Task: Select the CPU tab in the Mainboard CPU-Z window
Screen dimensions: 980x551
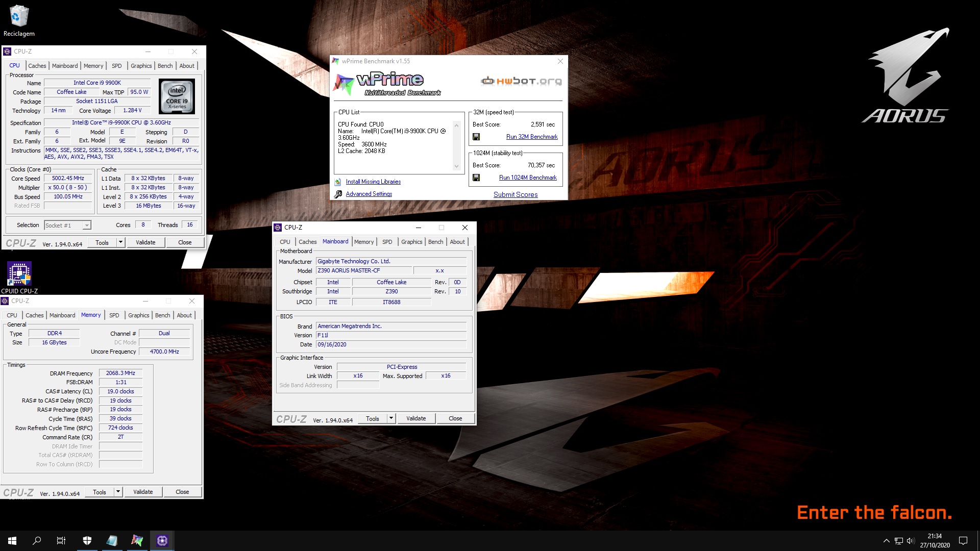Action: click(285, 242)
